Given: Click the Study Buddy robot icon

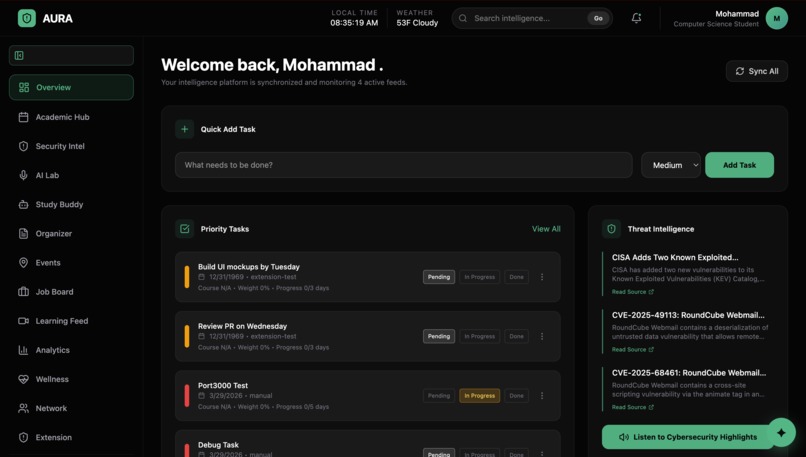Looking at the screenshot, I should coord(23,205).
